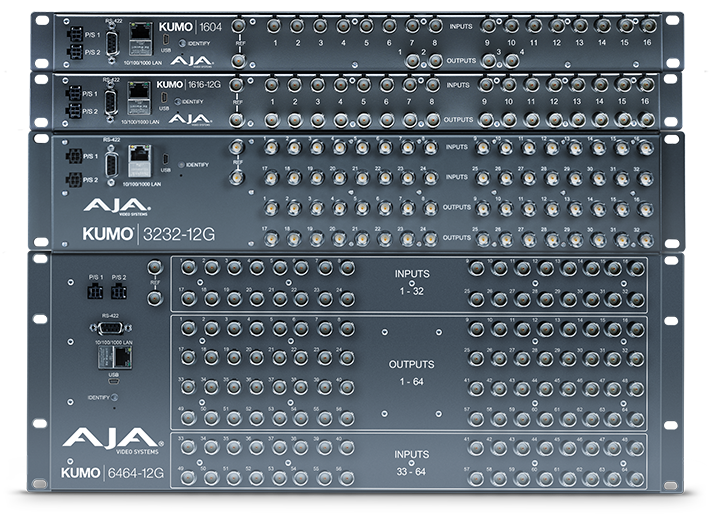Click the RS-422 port on KUMO 6464-12G
Image resolution: width=720 pixels, height=515 pixels.
(x=112, y=326)
